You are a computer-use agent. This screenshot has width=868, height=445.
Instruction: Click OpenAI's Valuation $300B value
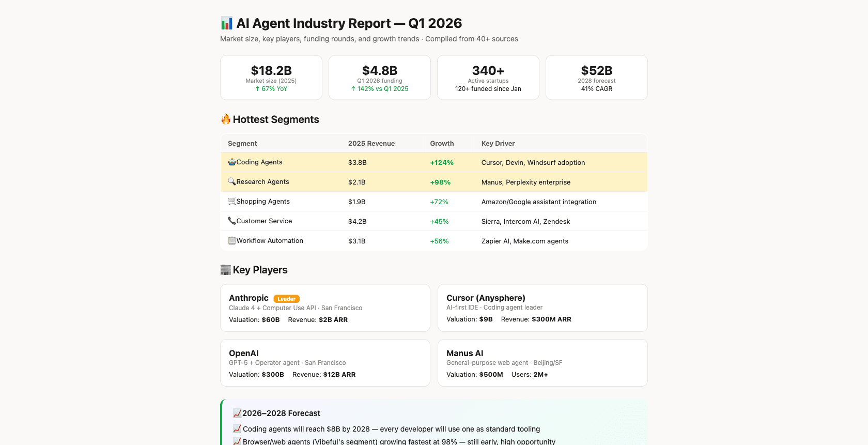click(x=273, y=375)
